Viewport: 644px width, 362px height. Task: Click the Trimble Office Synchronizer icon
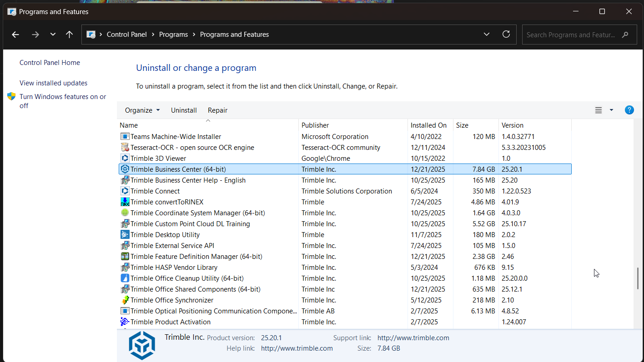[x=125, y=300]
